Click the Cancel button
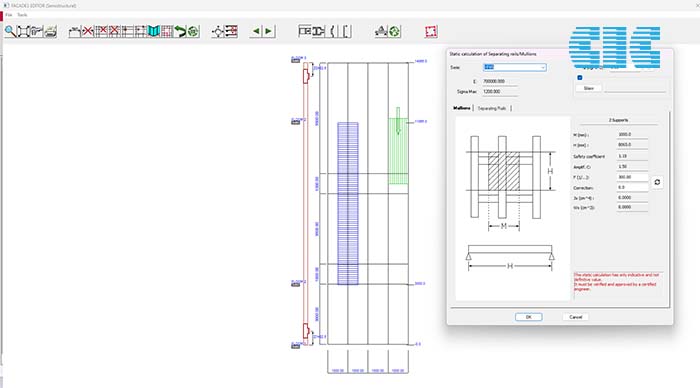700x388 pixels. point(575,317)
